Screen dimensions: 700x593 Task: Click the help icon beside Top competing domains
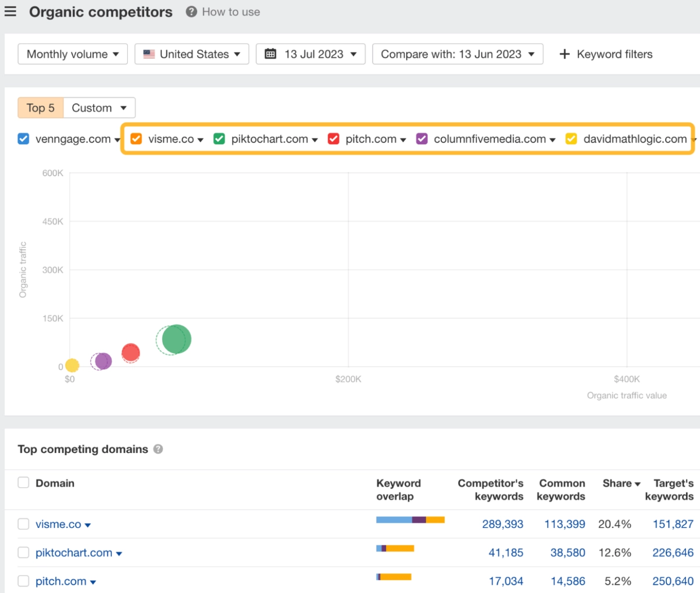click(x=158, y=449)
